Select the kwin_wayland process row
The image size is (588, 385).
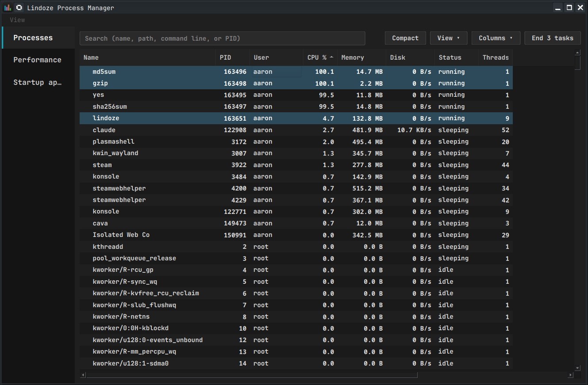point(296,153)
